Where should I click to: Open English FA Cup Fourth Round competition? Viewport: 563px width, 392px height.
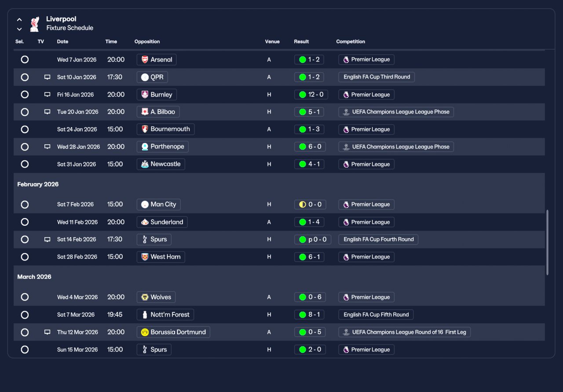click(x=378, y=239)
